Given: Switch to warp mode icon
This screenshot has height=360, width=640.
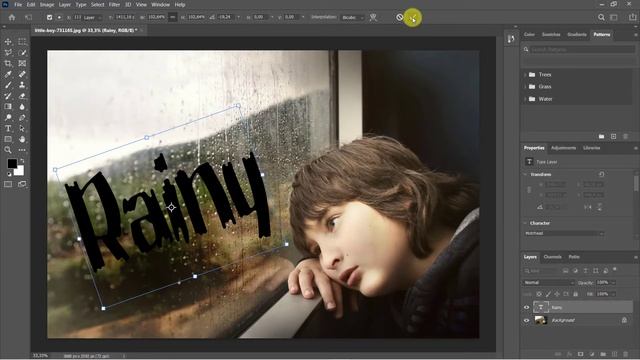Looking at the screenshot, I should (x=373, y=18).
